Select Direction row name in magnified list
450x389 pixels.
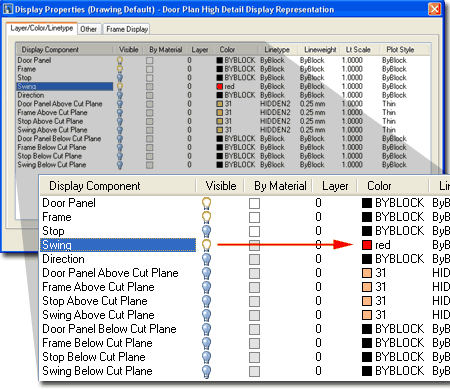(x=63, y=259)
